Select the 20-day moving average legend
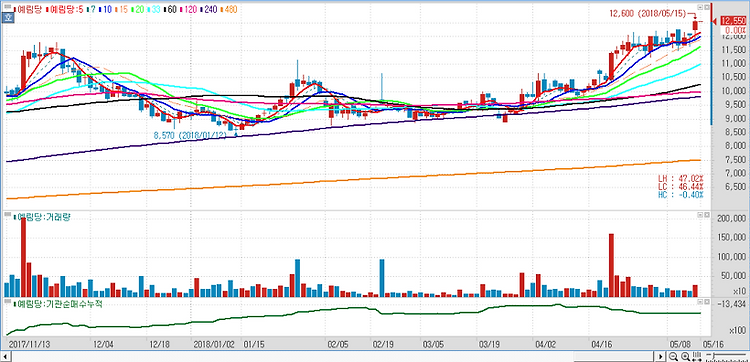This screenshot has height=362, width=750. point(138,9)
